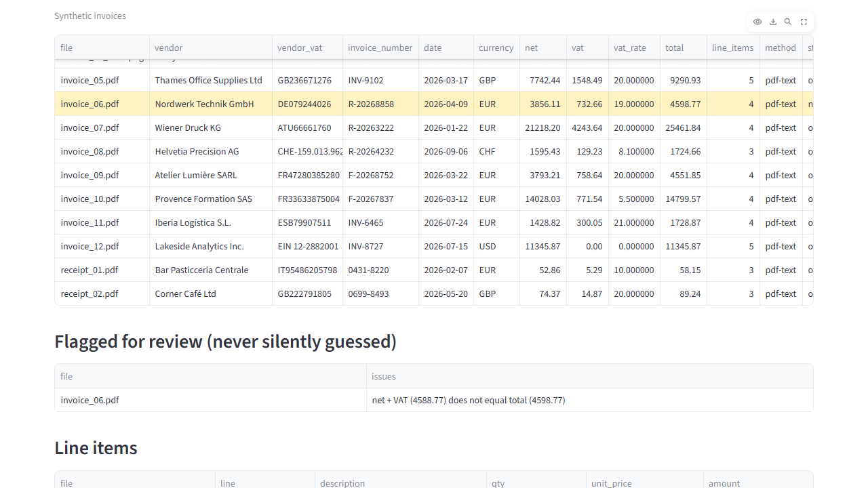Viewport: 868px width, 488px height.
Task: Select net amount 21218.20 cell
Action: [543, 127]
